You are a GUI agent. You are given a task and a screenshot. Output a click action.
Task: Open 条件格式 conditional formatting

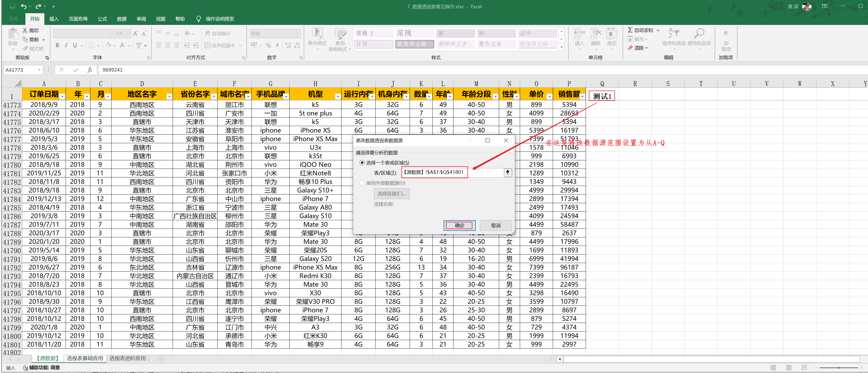[317, 39]
